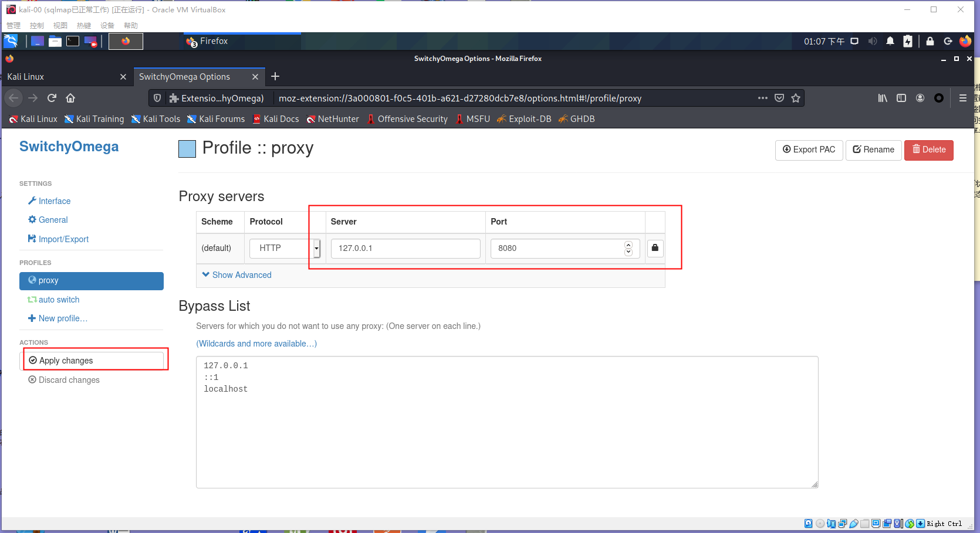Open the MSFU bookmark
The height and width of the screenshot is (533, 980).
pyautogui.click(x=472, y=119)
